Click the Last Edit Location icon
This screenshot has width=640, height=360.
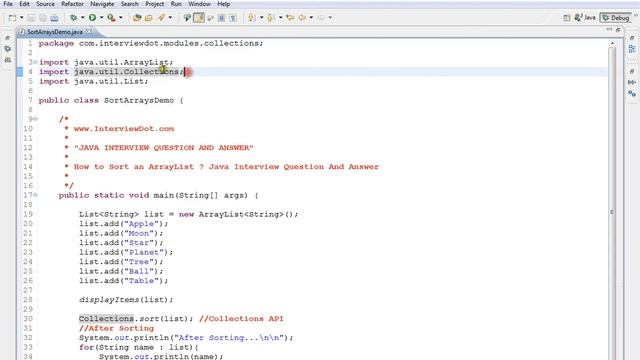coord(290,18)
